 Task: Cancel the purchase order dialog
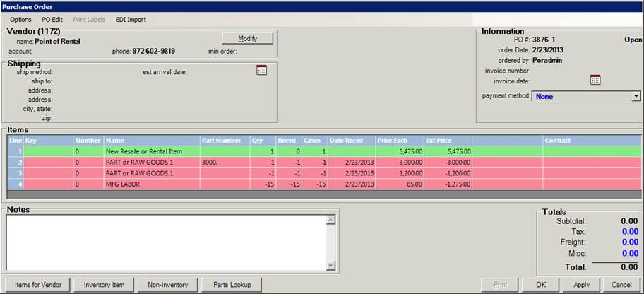pyautogui.click(x=621, y=285)
